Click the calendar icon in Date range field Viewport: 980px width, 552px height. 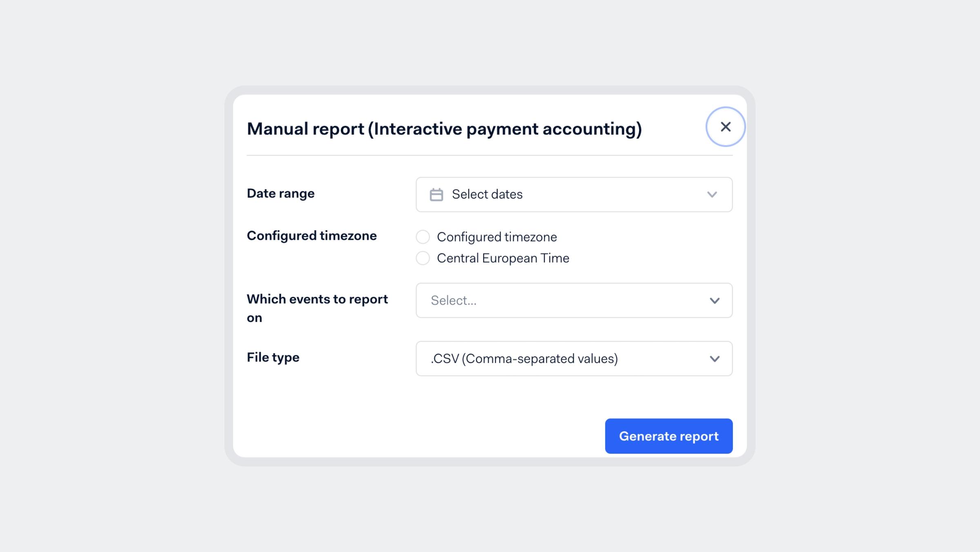[x=437, y=194]
